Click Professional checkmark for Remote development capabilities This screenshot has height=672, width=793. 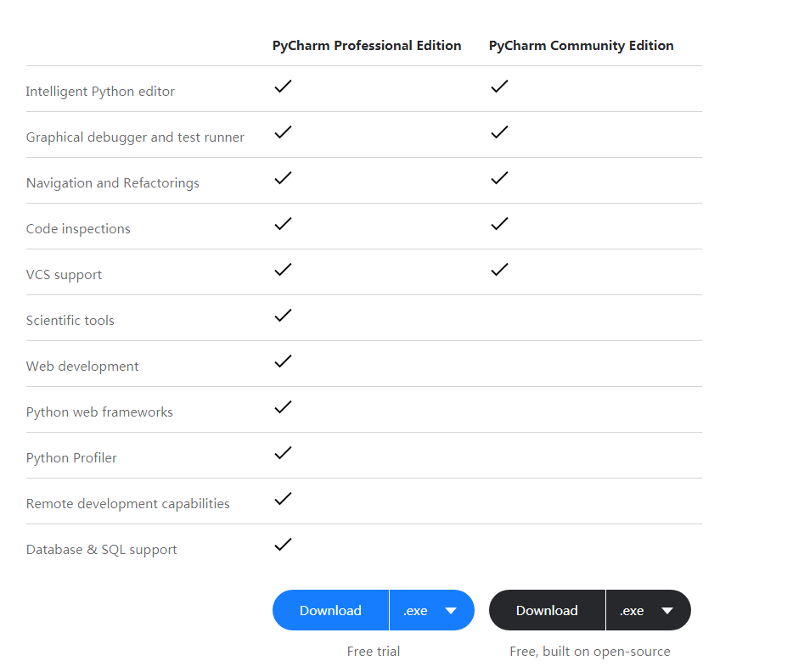click(283, 499)
